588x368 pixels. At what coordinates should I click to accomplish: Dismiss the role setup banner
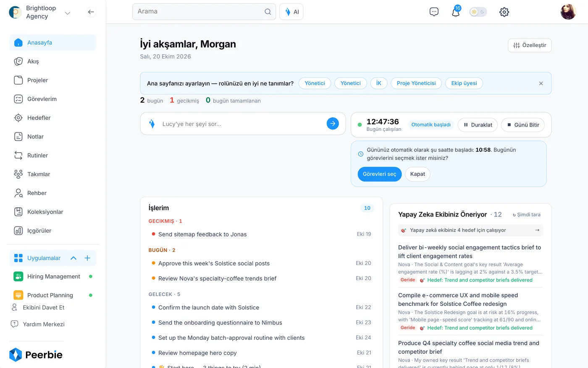pyautogui.click(x=541, y=83)
